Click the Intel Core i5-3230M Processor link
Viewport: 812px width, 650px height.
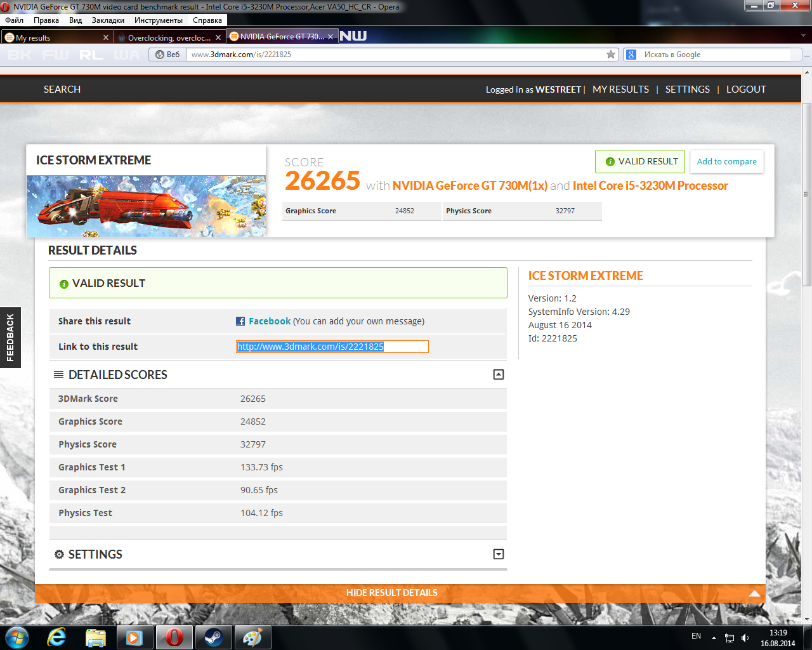click(650, 186)
